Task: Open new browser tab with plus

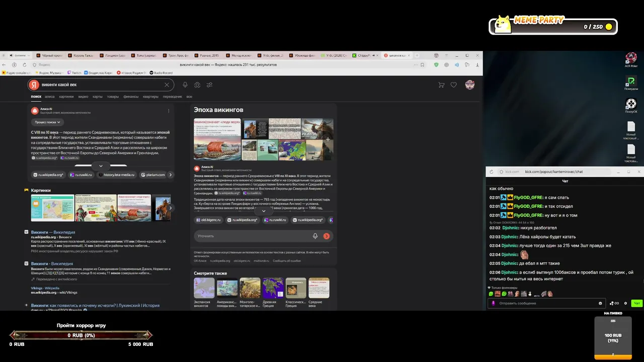Action: click(x=417, y=55)
